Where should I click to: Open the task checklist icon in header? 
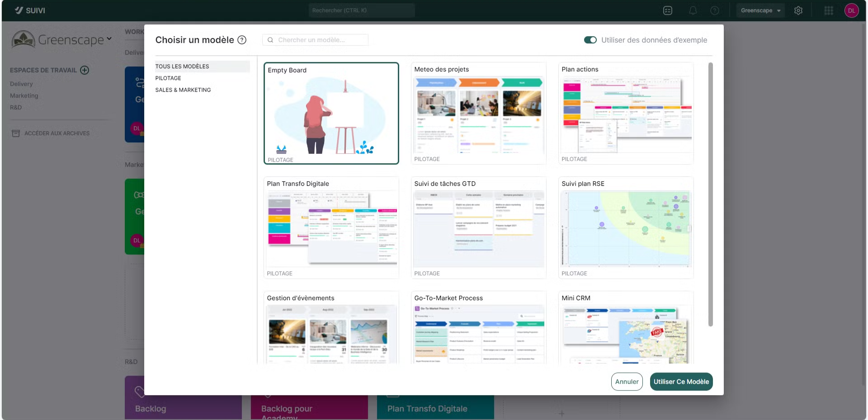[x=668, y=10]
